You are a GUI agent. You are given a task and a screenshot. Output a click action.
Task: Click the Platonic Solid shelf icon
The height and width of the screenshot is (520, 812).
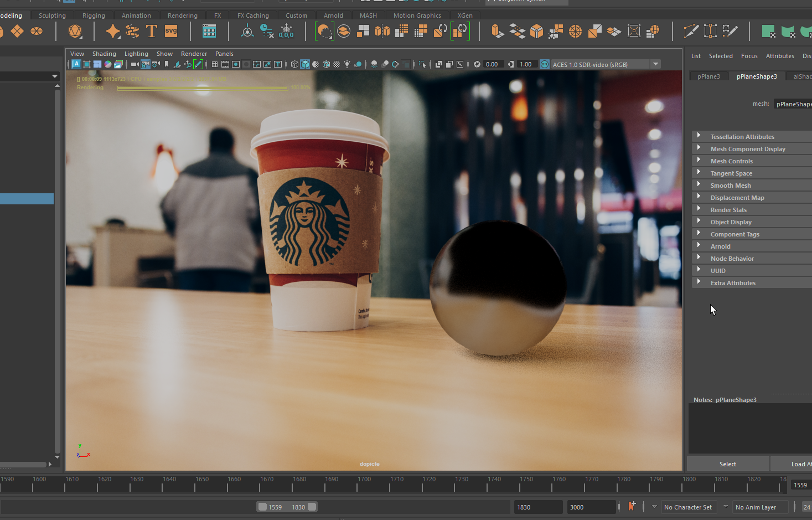(75, 32)
